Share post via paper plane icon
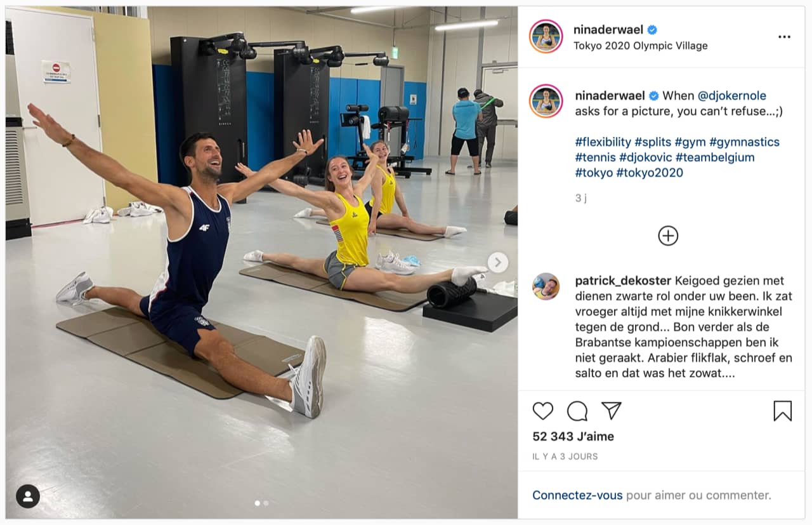This screenshot has width=812, height=525. click(611, 411)
